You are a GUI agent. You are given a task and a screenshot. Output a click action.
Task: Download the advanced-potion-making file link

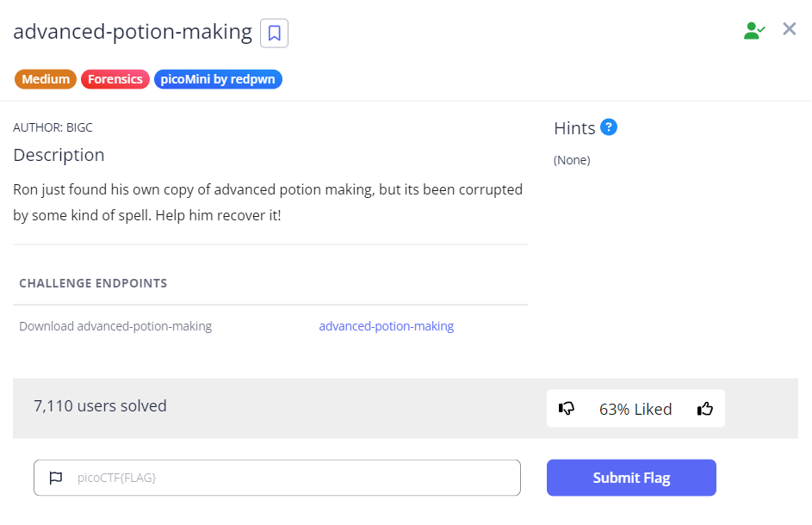pyautogui.click(x=386, y=326)
